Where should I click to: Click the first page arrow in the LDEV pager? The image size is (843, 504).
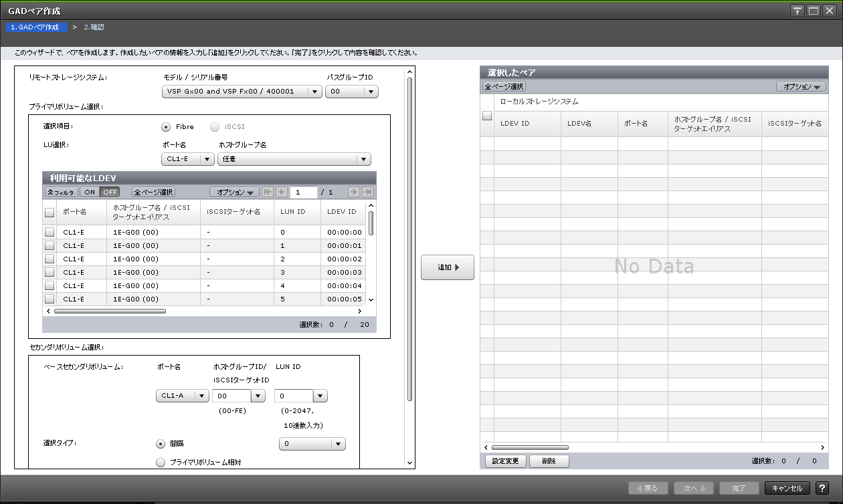(x=268, y=193)
